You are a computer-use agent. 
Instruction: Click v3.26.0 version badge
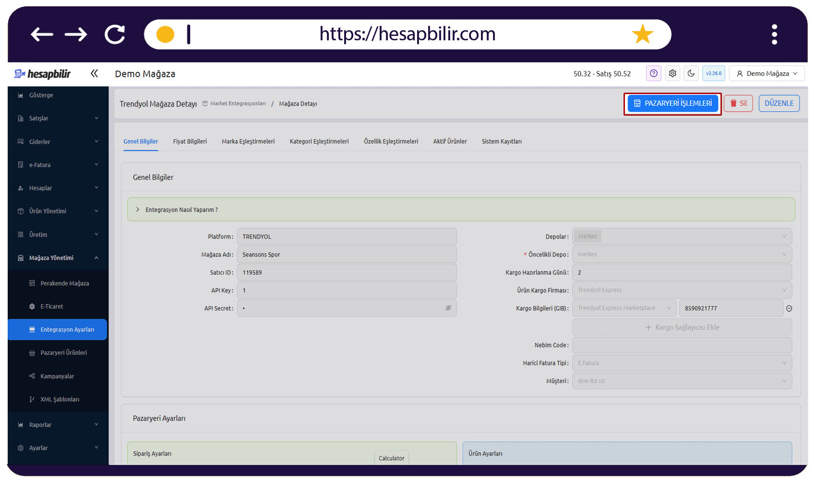pos(713,73)
